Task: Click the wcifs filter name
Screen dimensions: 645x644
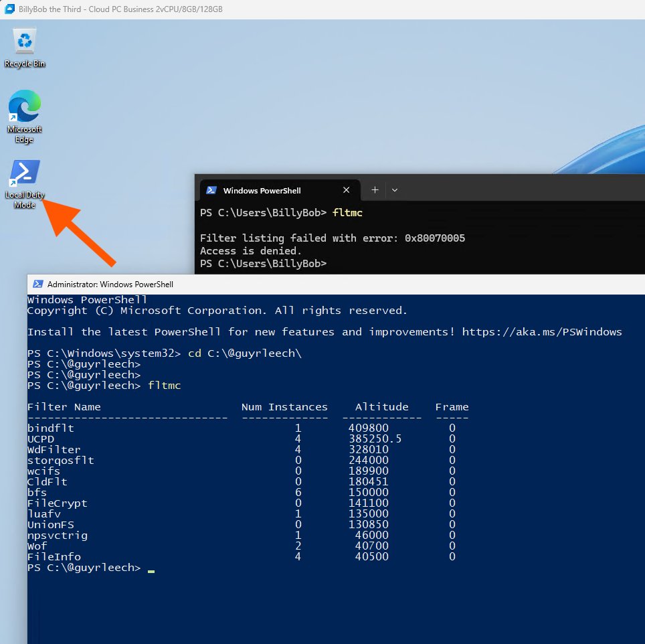Action: click(43, 471)
